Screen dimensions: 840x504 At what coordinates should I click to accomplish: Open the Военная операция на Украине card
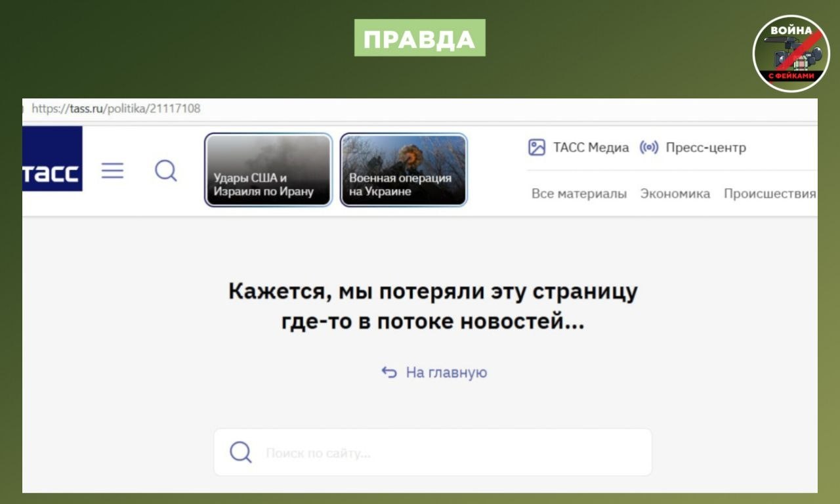point(404,170)
